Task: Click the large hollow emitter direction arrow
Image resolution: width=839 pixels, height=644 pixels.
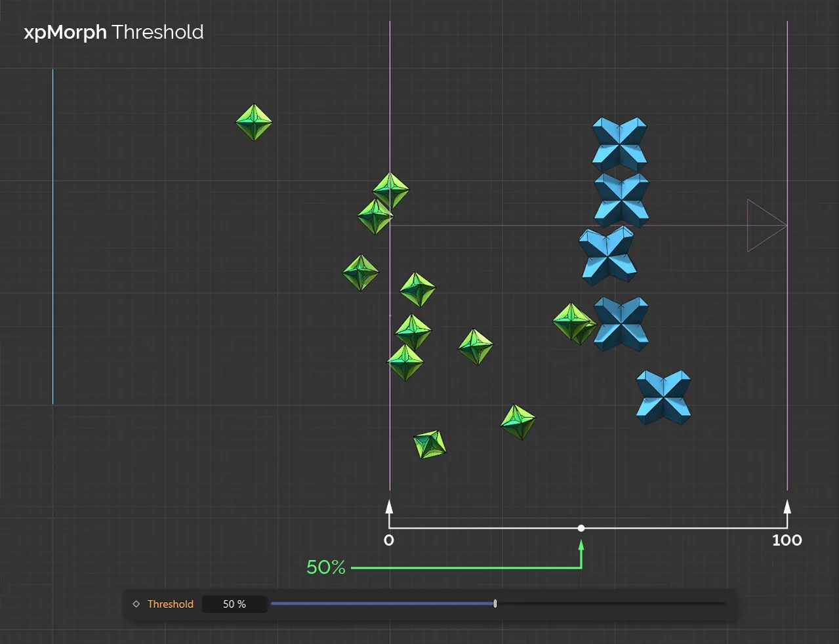Action: point(766,226)
